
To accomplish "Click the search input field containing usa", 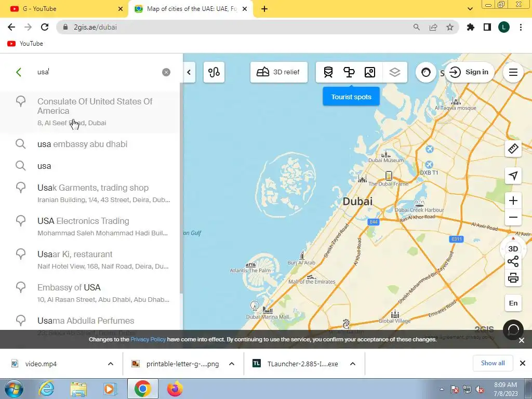I will (x=98, y=72).
